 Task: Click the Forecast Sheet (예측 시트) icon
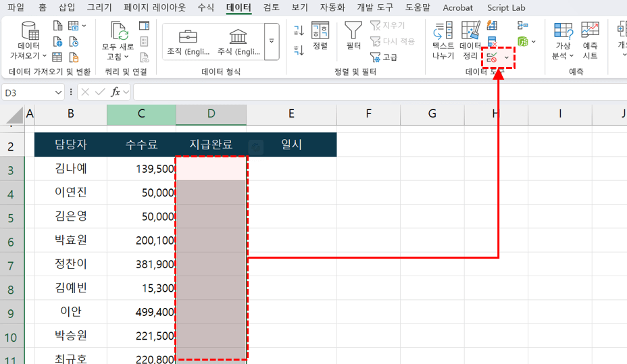590,40
